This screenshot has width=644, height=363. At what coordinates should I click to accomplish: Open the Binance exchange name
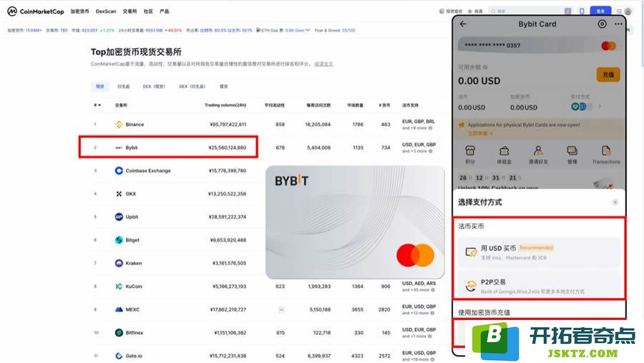pyautogui.click(x=135, y=124)
